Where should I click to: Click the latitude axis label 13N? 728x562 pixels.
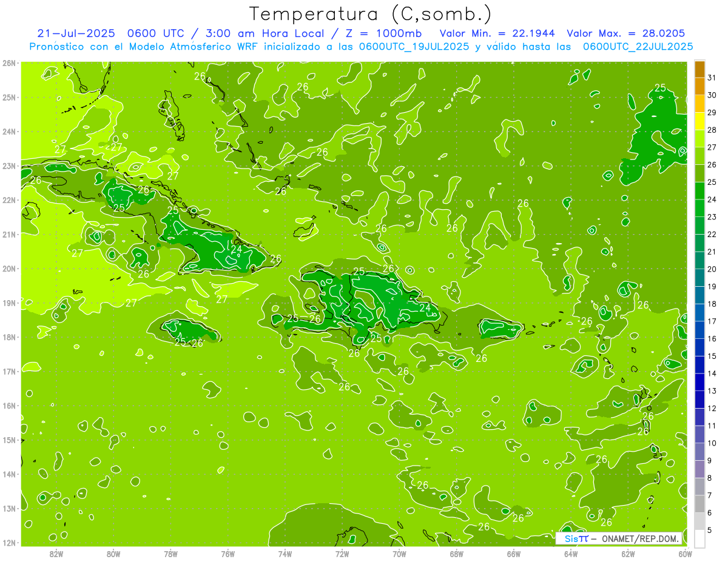pos(8,508)
